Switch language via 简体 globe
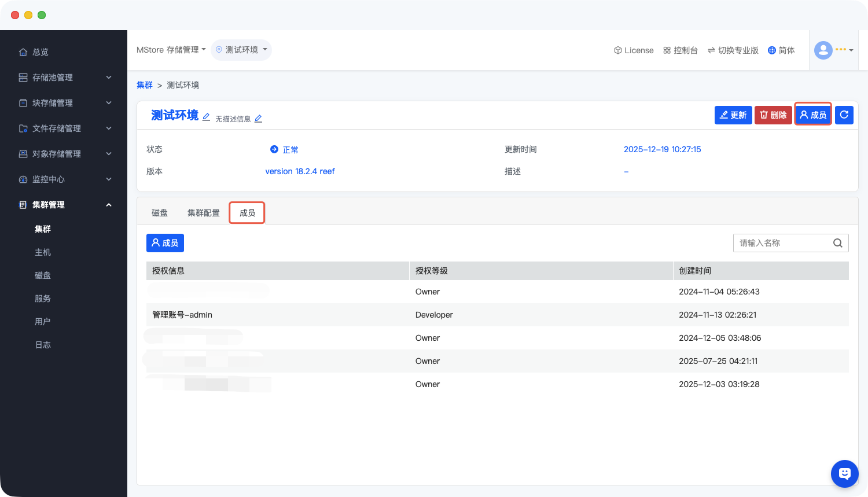The width and height of the screenshot is (868, 497). pos(781,50)
